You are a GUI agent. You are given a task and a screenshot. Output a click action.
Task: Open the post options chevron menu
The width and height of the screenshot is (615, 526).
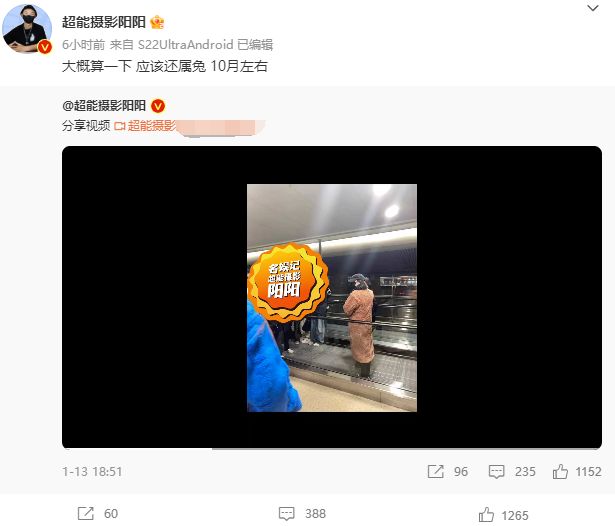(593, 8)
